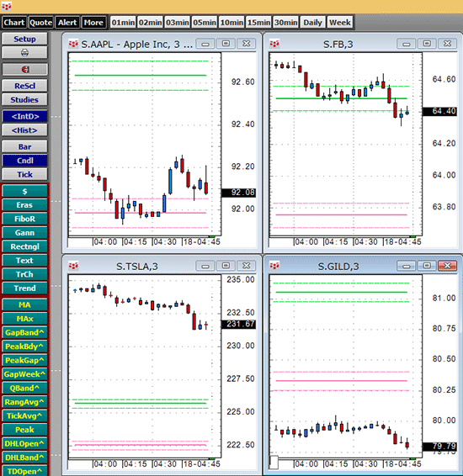Click the S.AAPL - Apple Inc chart title
Image resolution: width=463 pixels, height=476 pixels.
136,45
